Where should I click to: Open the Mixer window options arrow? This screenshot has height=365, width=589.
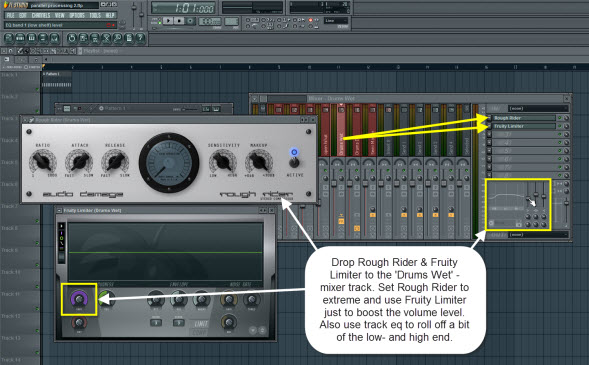[255, 99]
